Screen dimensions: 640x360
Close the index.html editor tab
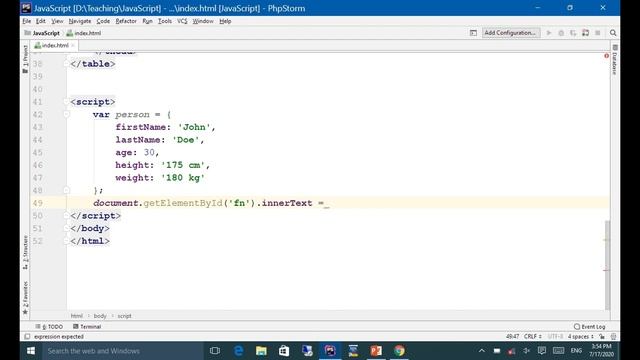pos(73,45)
